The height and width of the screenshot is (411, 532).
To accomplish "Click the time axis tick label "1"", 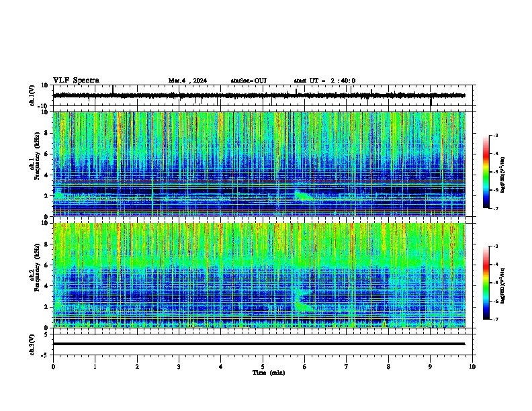I will (95, 367).
